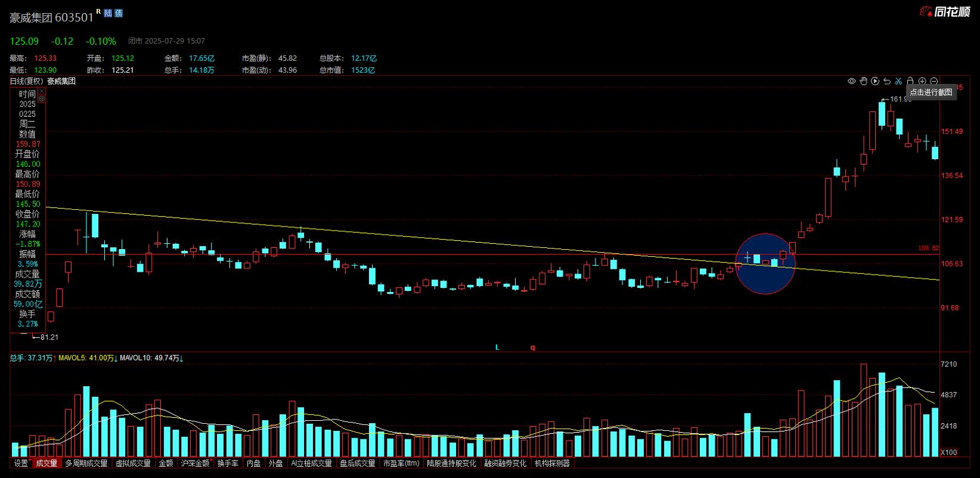
Task: Click the undo arrow icon
Action: [887, 81]
